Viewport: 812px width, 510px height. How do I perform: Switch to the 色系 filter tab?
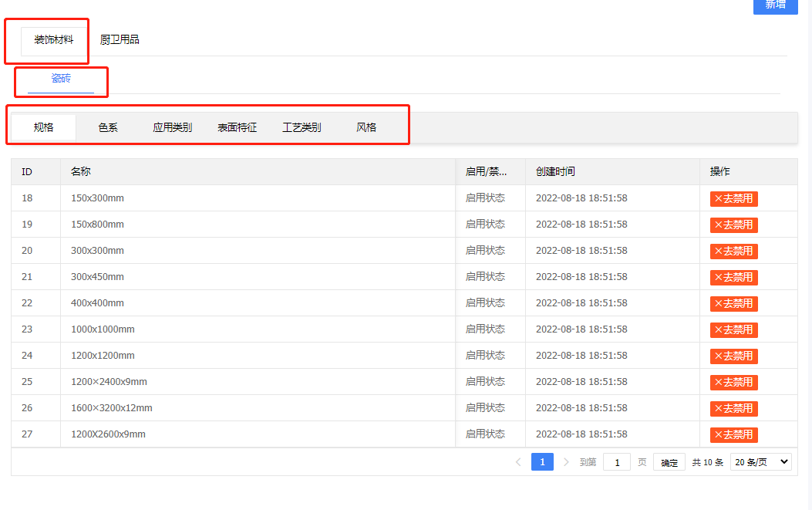click(107, 127)
